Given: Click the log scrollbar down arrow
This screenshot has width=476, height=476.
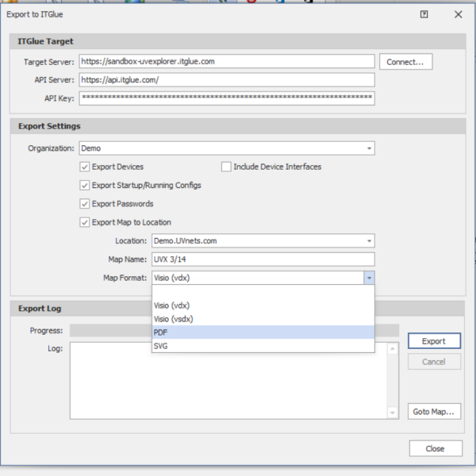Looking at the screenshot, I should tap(393, 413).
